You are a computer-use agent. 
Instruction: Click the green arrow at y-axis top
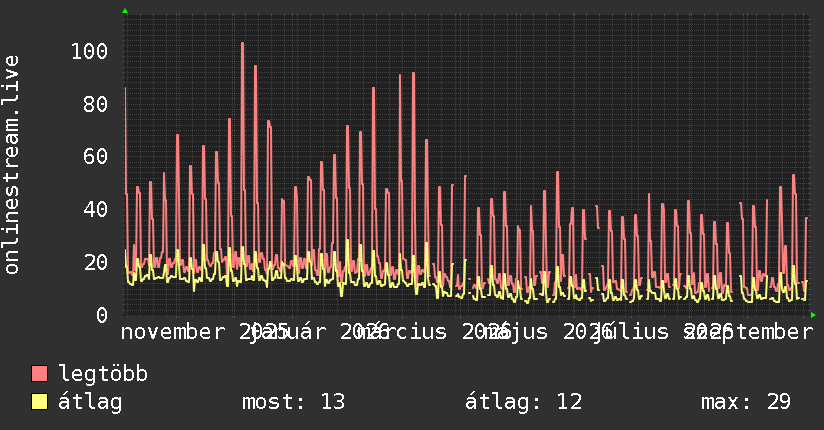coord(125,11)
